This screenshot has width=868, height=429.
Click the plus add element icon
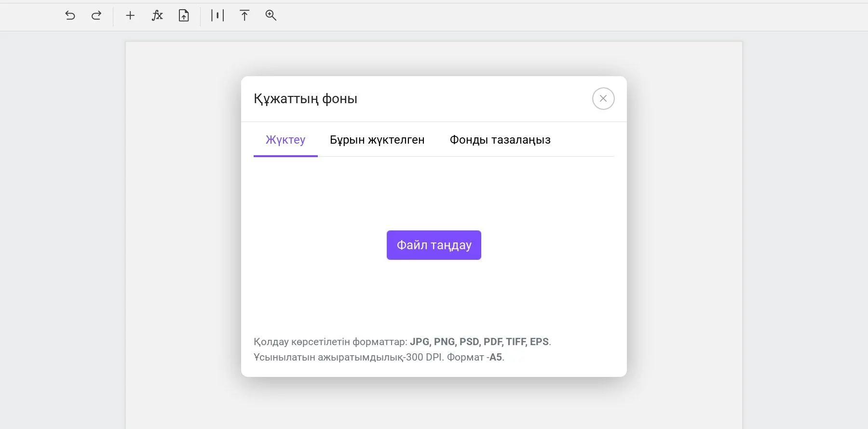[130, 15]
